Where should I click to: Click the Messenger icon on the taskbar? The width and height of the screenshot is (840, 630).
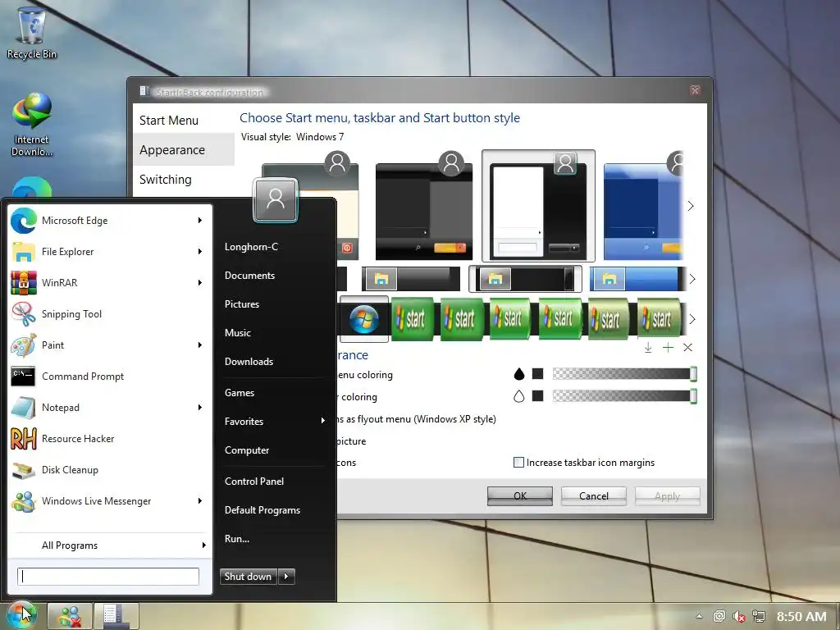click(x=70, y=617)
